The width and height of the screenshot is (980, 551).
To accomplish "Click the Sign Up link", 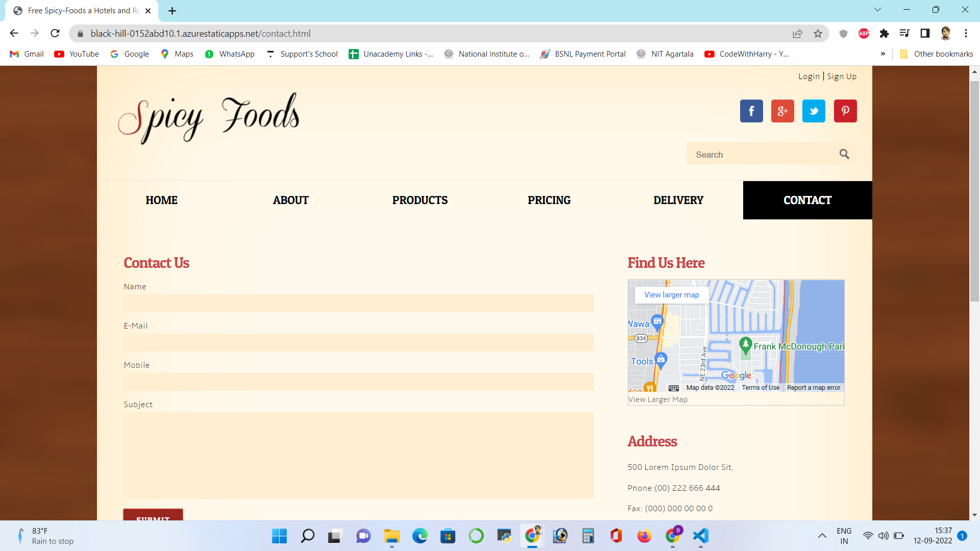I will [841, 76].
